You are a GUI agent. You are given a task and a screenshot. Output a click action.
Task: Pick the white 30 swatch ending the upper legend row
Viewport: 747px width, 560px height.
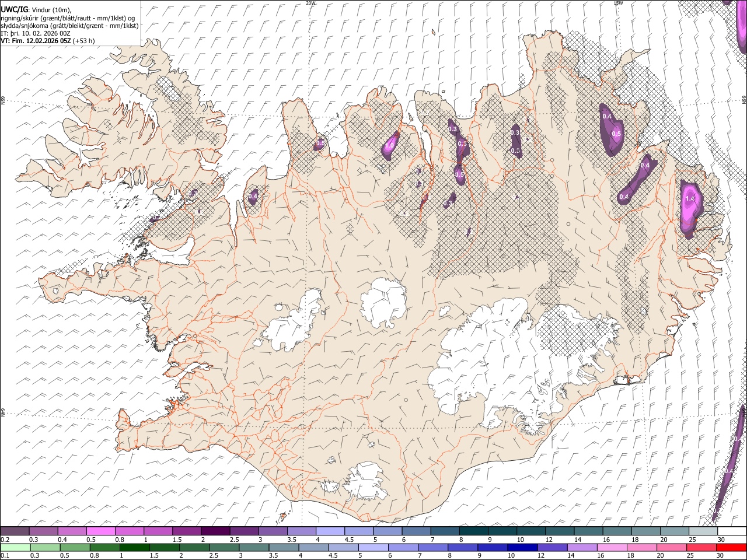coord(732,531)
